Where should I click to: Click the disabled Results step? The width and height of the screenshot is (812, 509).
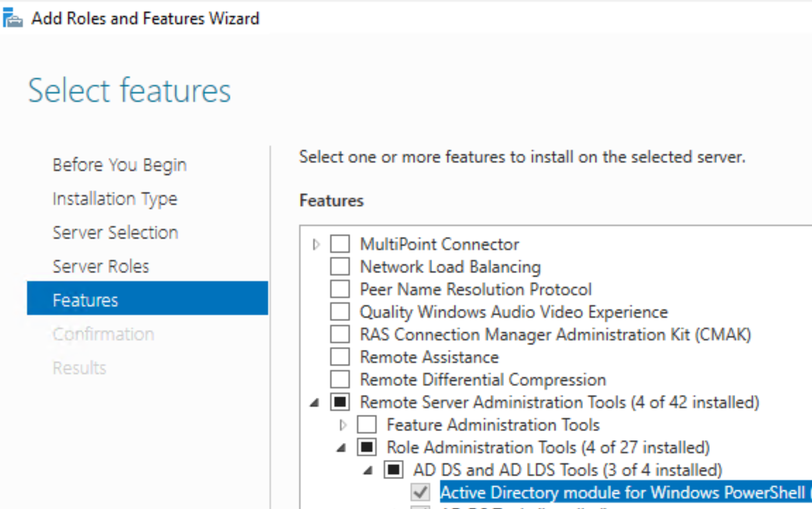click(80, 368)
